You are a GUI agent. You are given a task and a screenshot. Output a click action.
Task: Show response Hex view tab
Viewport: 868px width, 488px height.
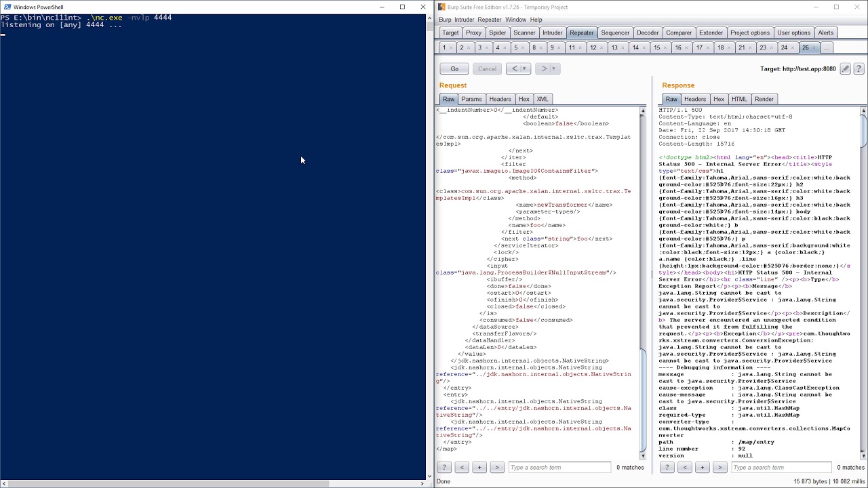click(719, 99)
